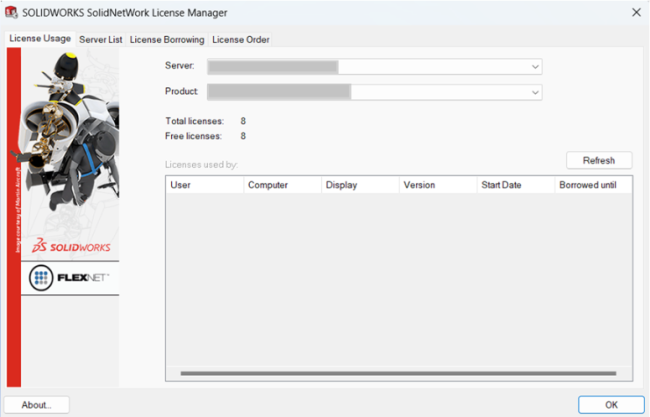Click the SOLIDWORKS app icon in title bar
The width and height of the screenshot is (650, 417).
12,12
